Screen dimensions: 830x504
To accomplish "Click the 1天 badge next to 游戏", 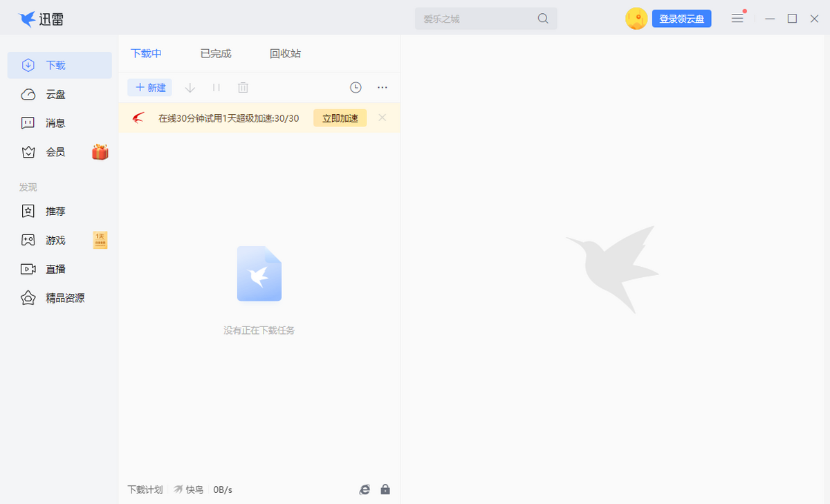I will pyautogui.click(x=100, y=240).
